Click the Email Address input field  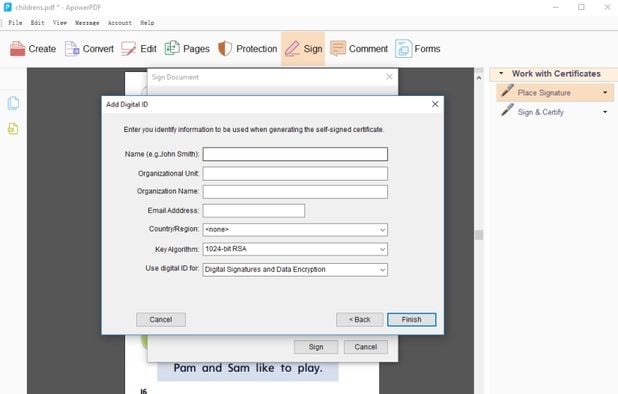point(254,210)
